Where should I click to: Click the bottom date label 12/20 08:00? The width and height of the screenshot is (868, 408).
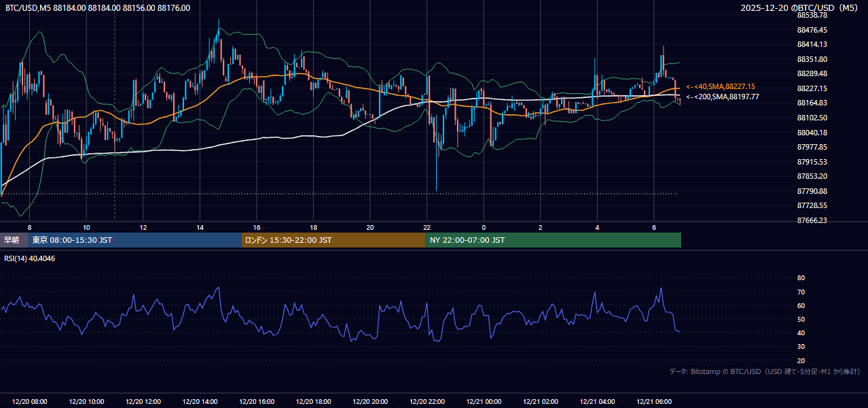pos(30,402)
